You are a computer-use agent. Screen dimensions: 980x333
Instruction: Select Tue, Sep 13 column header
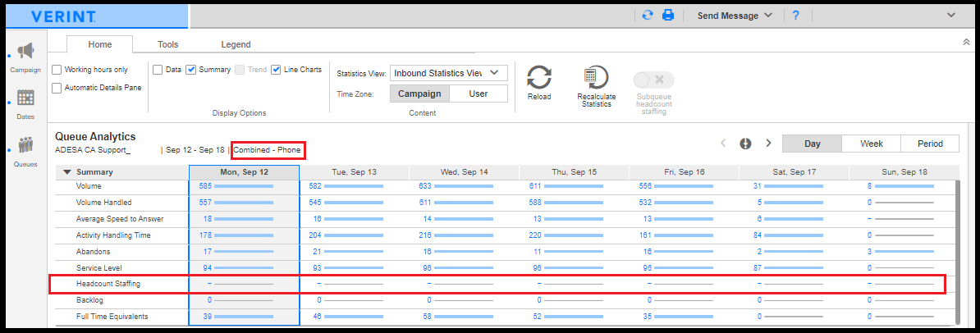pyautogui.click(x=355, y=171)
